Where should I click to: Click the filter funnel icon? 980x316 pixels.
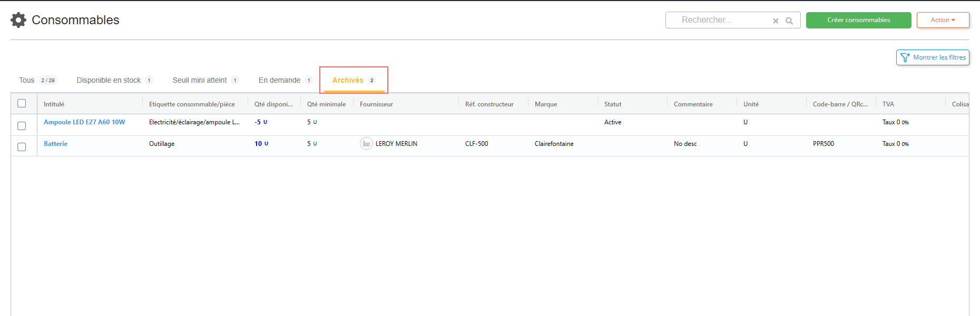click(x=905, y=57)
